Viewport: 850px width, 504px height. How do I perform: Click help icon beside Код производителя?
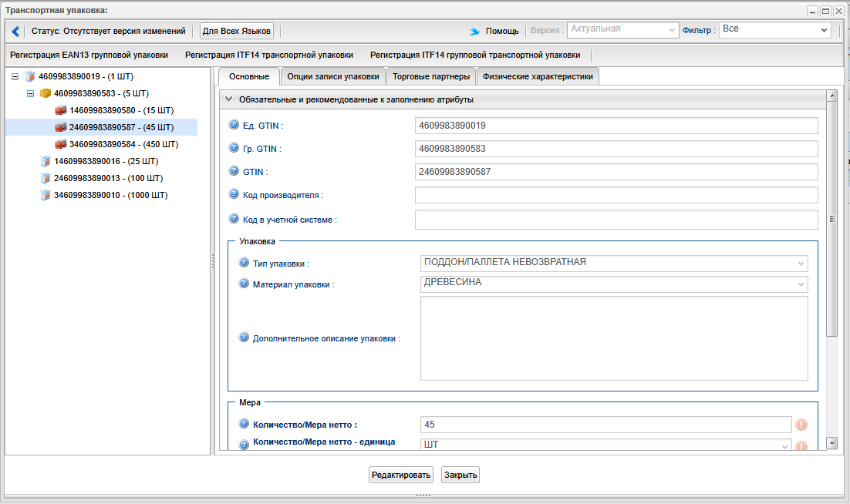tap(234, 195)
